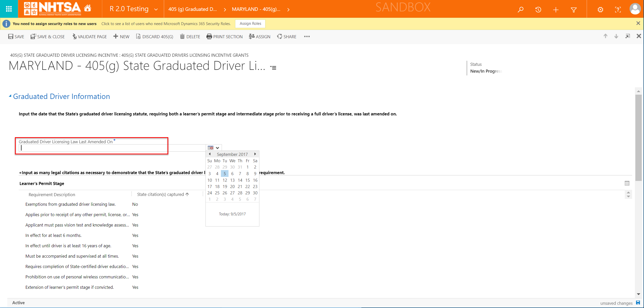Click SAVE & CLOSE in command bar
This screenshot has height=308, width=644.
[x=48, y=37]
